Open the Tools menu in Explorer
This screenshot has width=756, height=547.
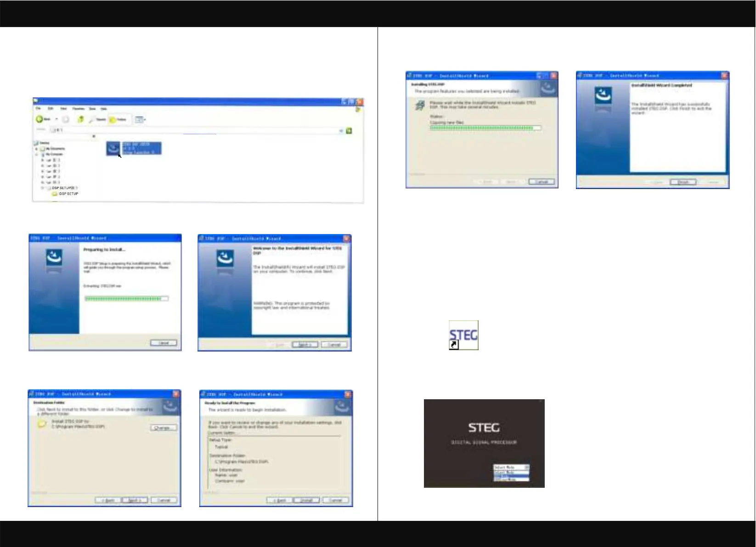92,109
